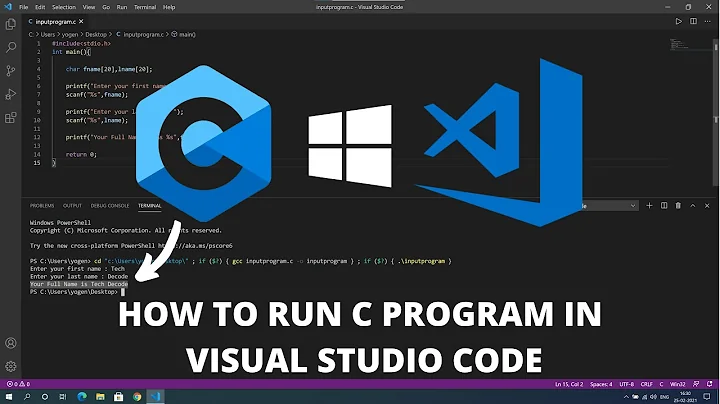Open editor More Actions ellipsis menu

[708, 21]
